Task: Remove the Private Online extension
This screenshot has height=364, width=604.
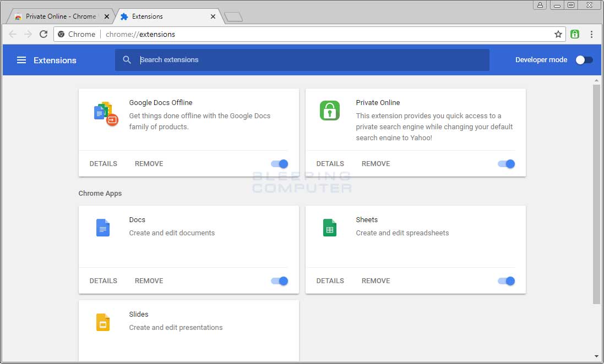Action: pyautogui.click(x=376, y=163)
